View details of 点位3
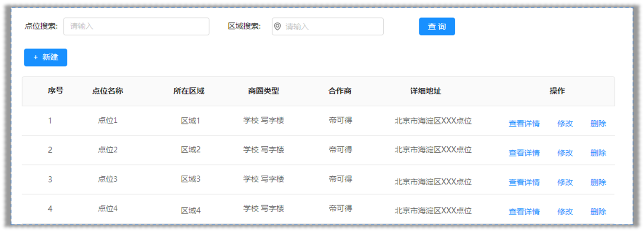Screen dimensions: 644x232 tap(524, 182)
